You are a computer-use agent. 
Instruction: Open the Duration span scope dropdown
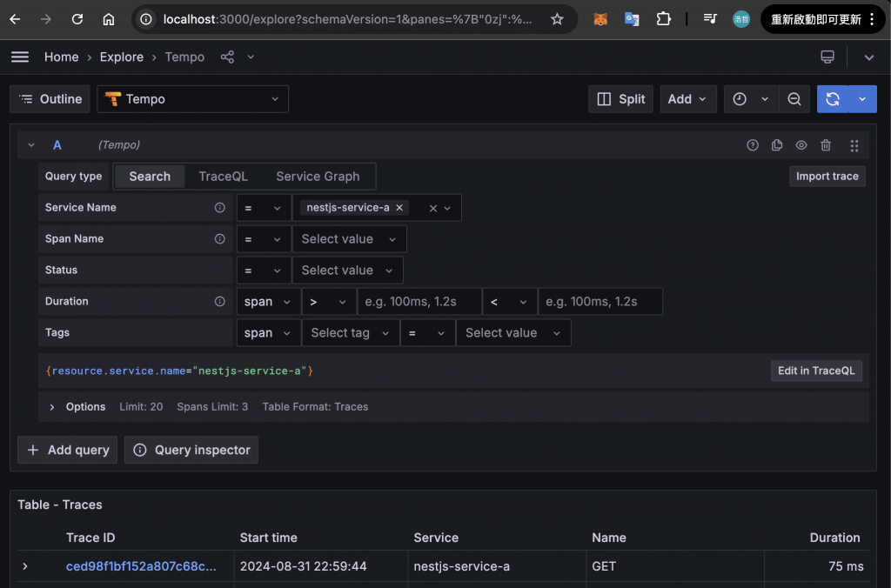pyautogui.click(x=268, y=302)
